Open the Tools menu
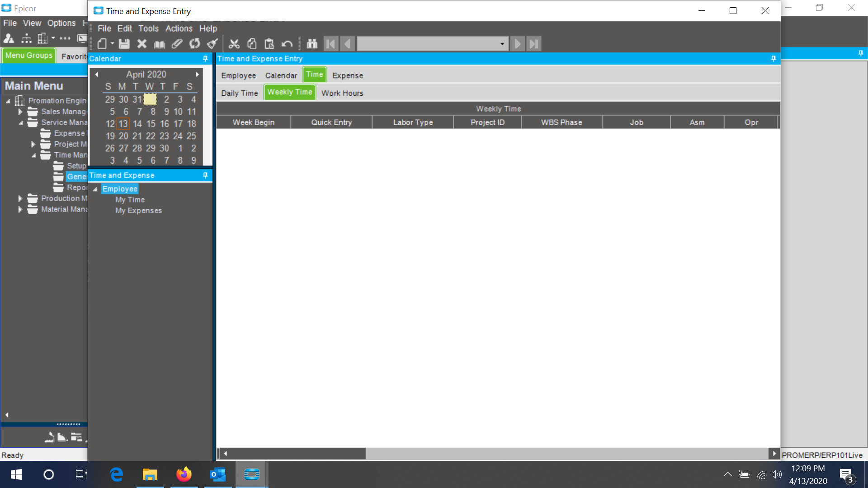The image size is (868, 488). coord(148,28)
